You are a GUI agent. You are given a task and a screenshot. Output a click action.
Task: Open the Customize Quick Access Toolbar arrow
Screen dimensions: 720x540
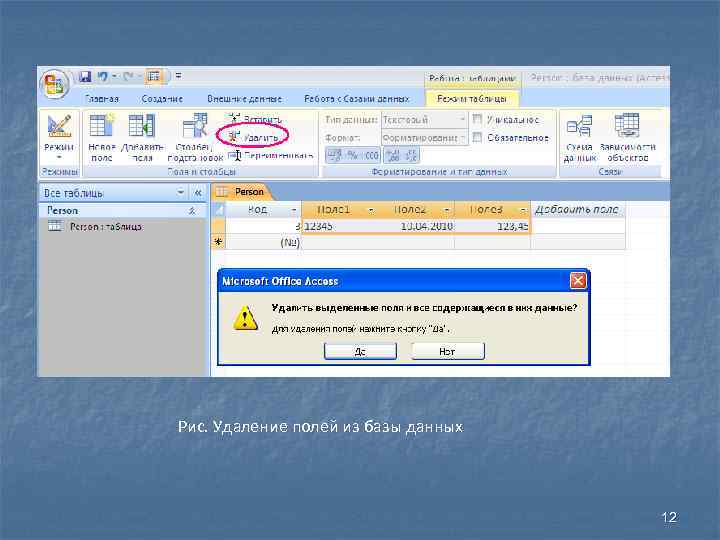tap(179, 76)
